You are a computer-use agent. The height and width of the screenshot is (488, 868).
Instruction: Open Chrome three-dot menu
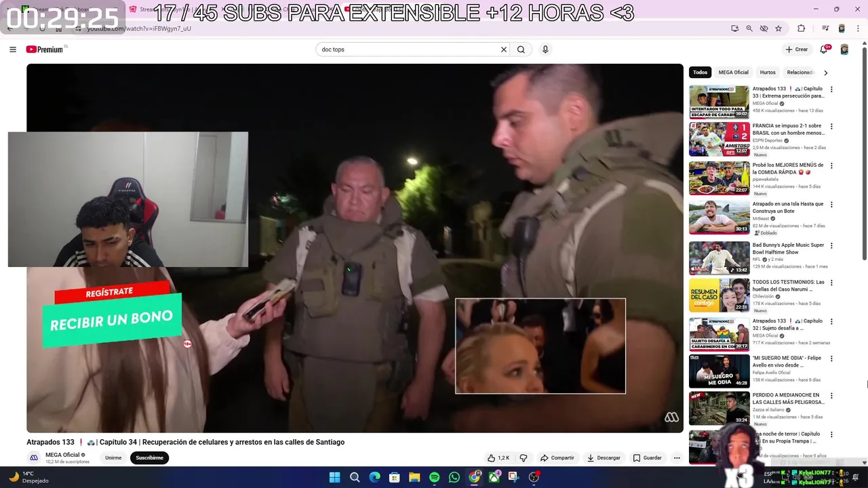point(858,28)
